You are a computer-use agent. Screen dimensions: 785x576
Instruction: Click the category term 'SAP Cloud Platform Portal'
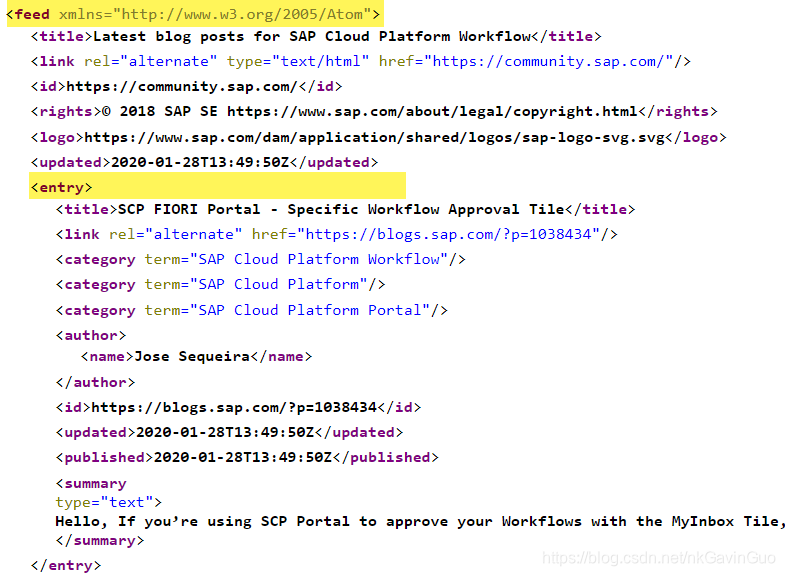[310, 310]
